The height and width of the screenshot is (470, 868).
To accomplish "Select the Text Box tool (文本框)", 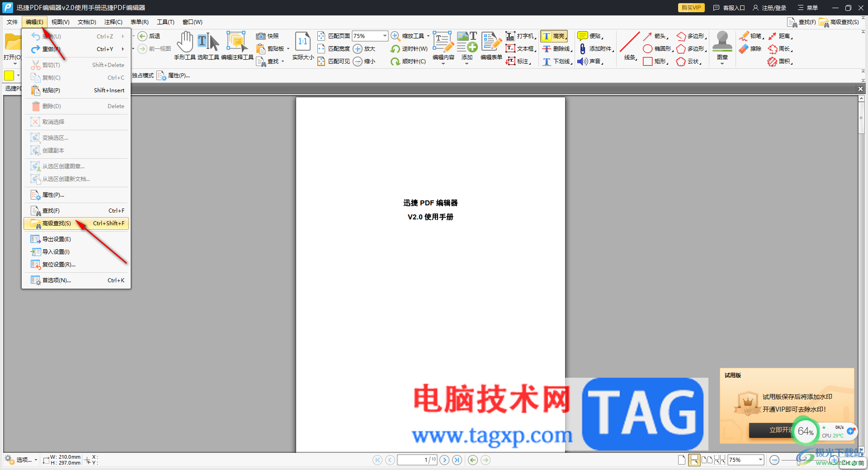I will point(521,49).
